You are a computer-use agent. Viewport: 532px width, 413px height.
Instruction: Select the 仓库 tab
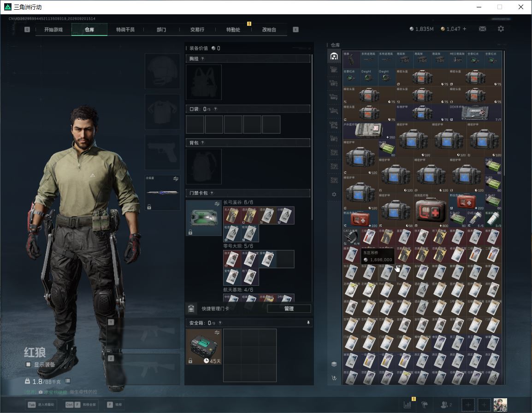coord(89,29)
